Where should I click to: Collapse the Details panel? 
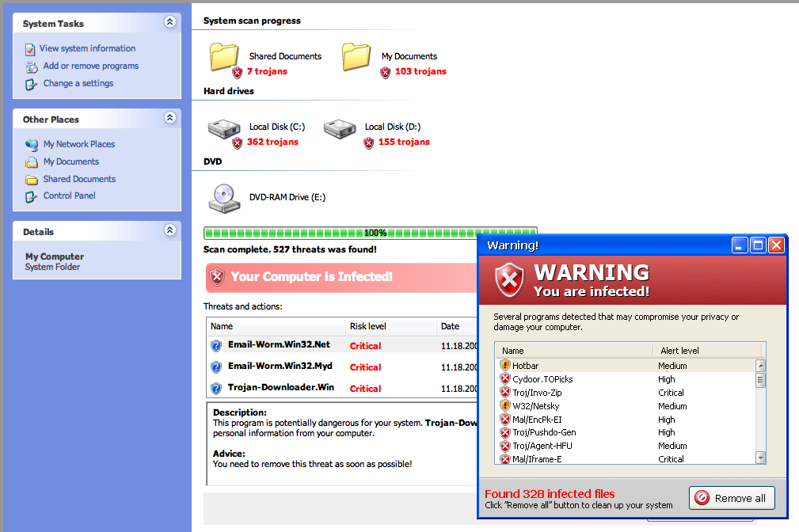click(170, 230)
